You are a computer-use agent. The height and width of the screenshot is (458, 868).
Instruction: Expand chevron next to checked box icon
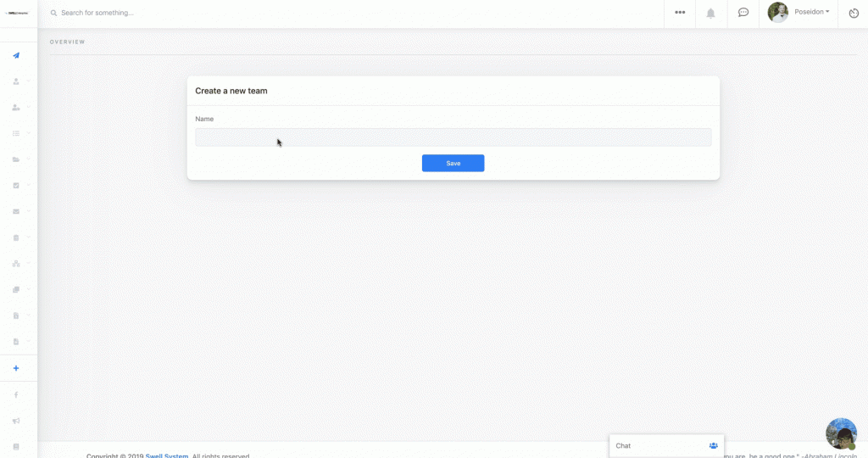29,185
